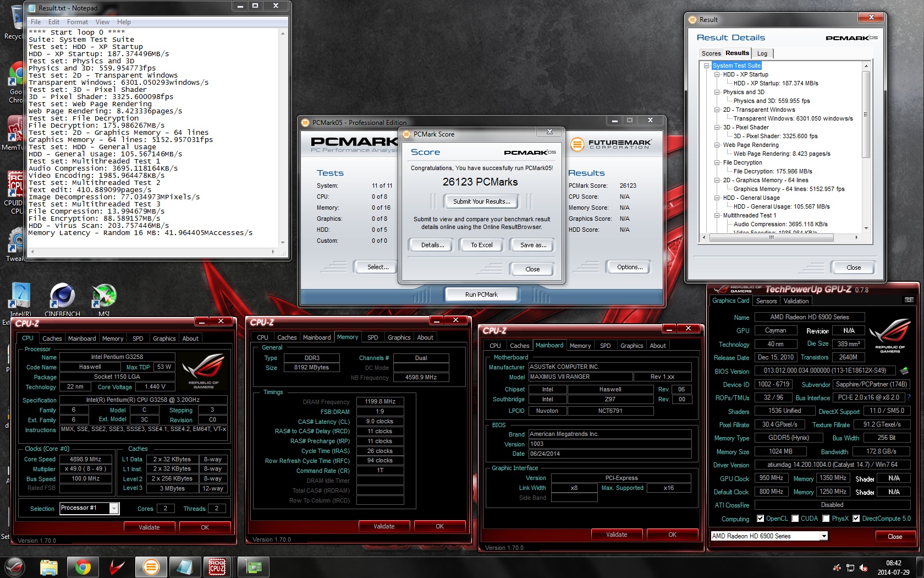This screenshot has height=578, width=924.
Task: Uncheck the OpenCL checkbox in GPU-Z
Action: tap(760, 519)
